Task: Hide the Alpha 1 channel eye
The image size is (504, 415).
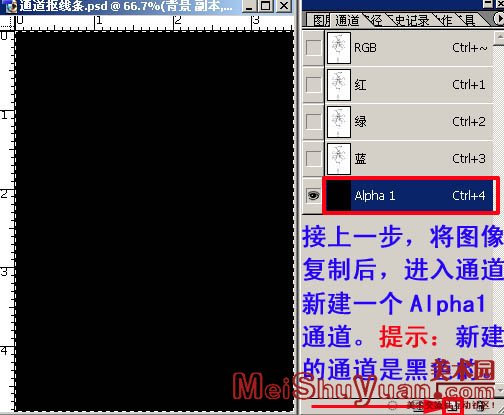Action: point(313,195)
